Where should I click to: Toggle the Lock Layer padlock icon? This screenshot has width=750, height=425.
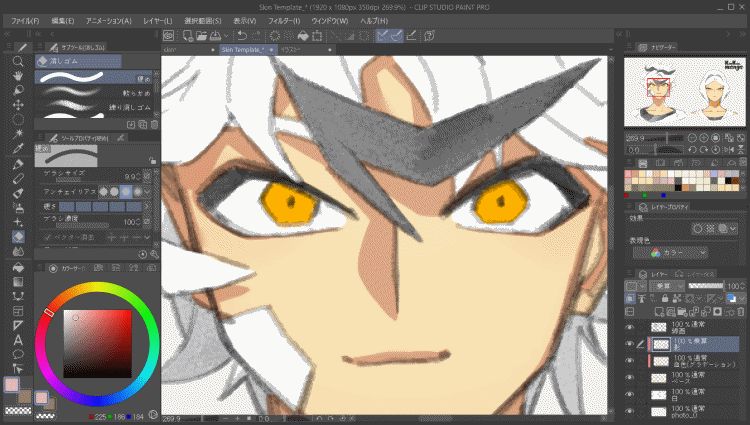point(665,298)
